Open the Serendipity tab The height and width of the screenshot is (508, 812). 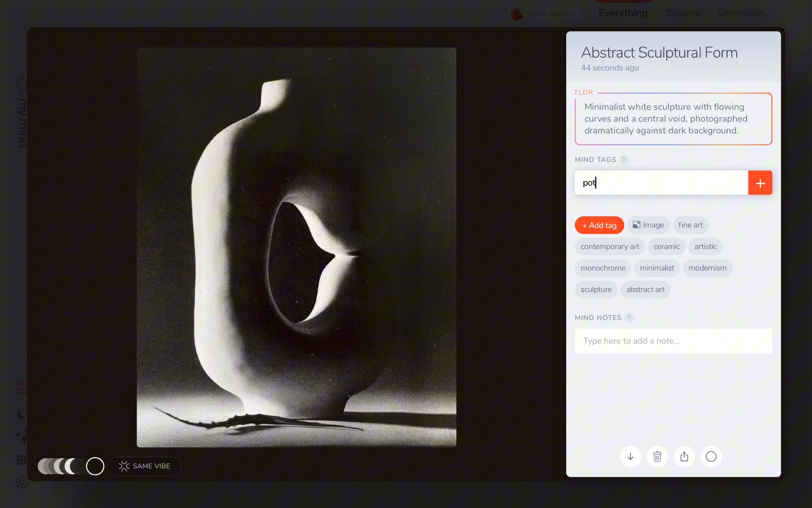tap(743, 13)
